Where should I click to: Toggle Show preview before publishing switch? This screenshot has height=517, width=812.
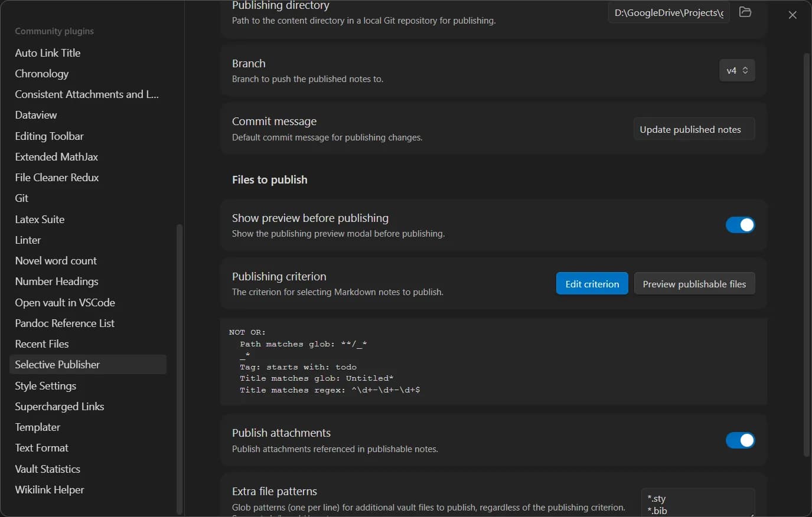(740, 225)
